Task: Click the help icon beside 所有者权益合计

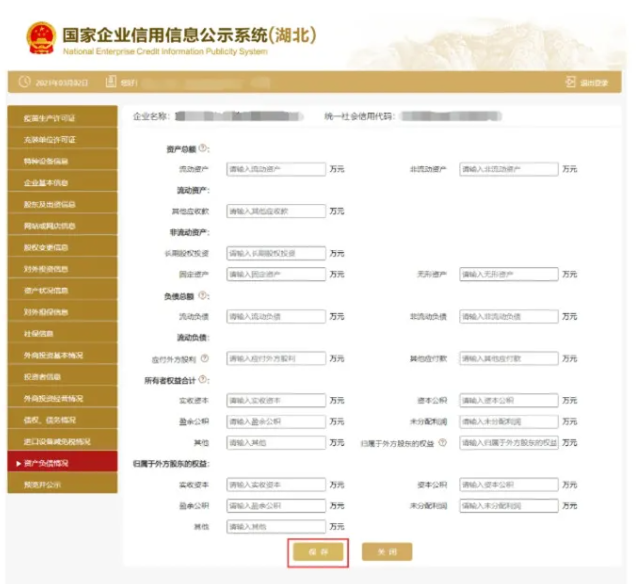Action: (203, 379)
